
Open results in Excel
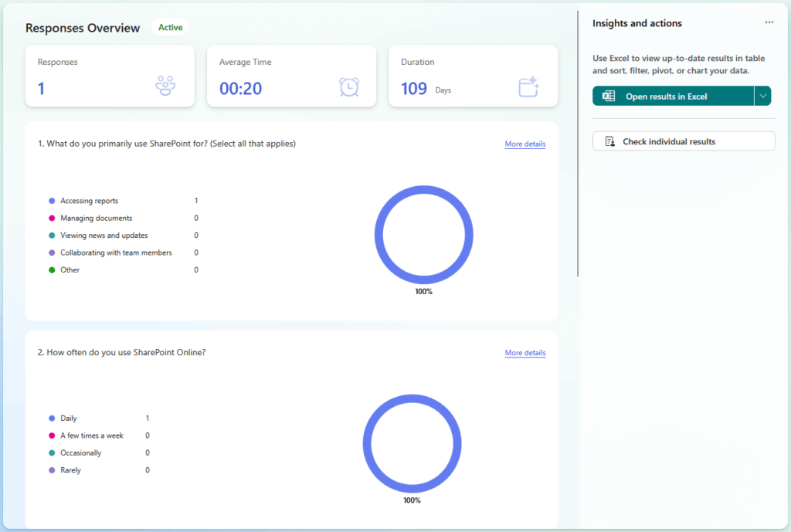click(x=673, y=96)
